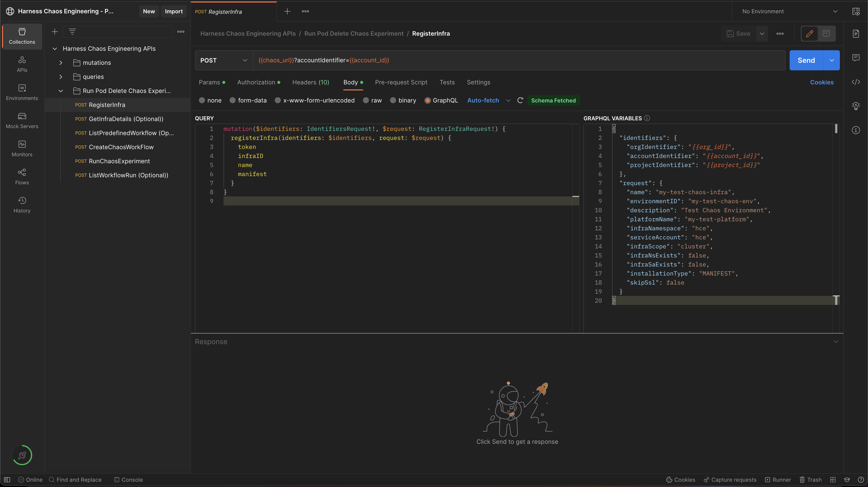
Task: Open the Monitors sidebar panel
Action: [x=22, y=149]
